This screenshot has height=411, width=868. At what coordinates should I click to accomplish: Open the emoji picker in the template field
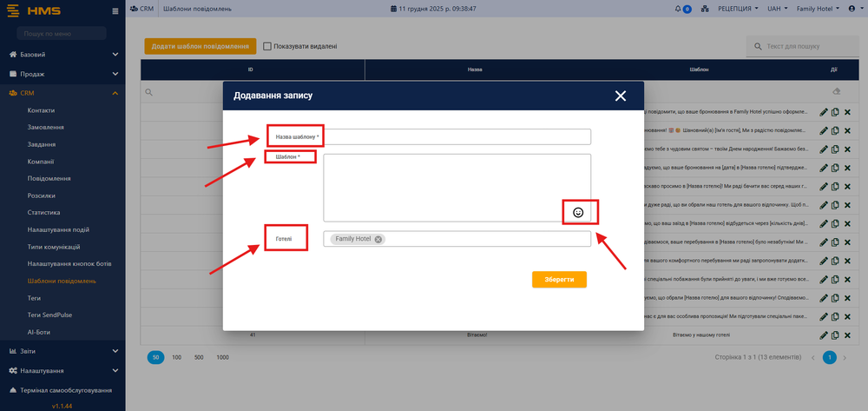(x=578, y=212)
